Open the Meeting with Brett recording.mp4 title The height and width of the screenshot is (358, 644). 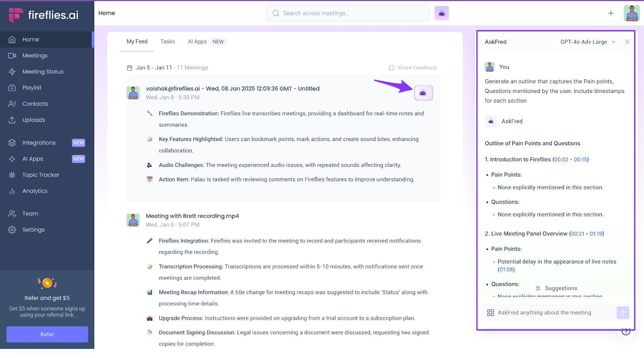pyautogui.click(x=192, y=216)
